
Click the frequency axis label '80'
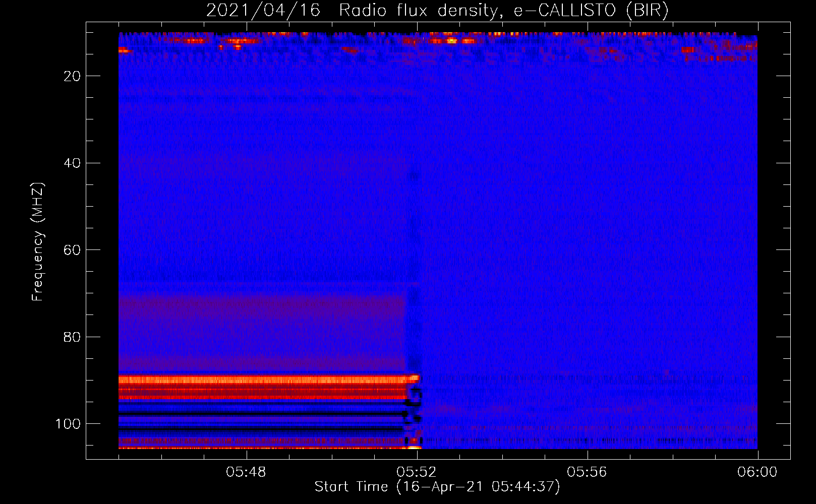coord(72,337)
